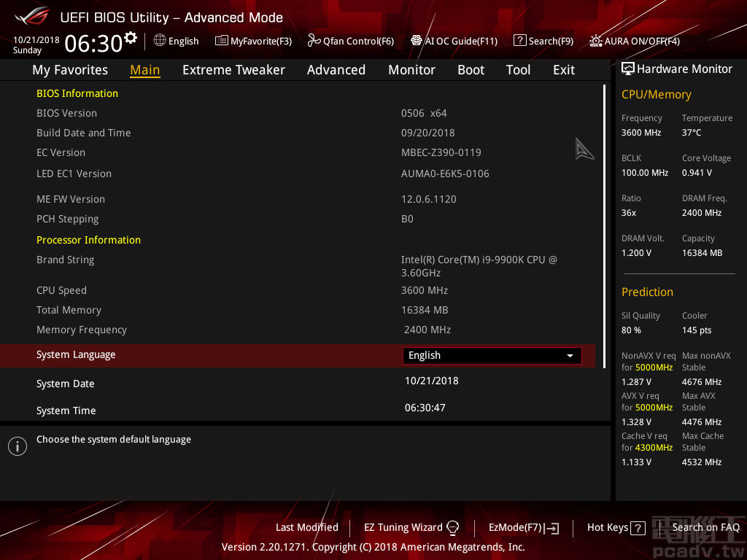Image resolution: width=747 pixels, height=560 pixels.
Task: Switch to the Extreme Tweaker tab
Action: (233, 70)
